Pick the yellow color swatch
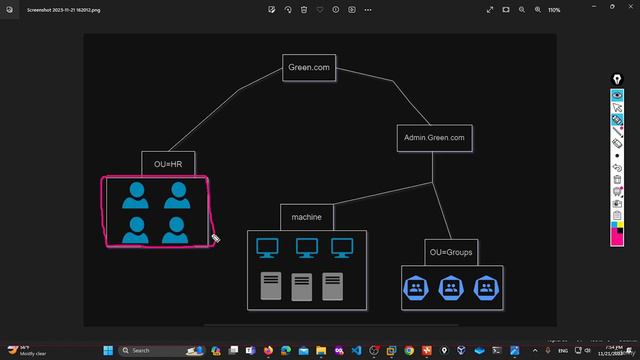Screen dimensions: 640x360 (620, 225)
